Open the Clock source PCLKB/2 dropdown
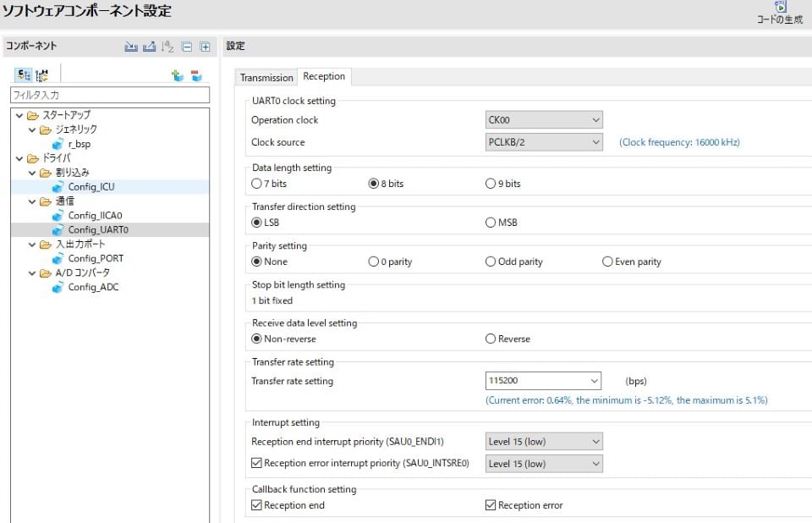The image size is (812, 523). (x=544, y=142)
